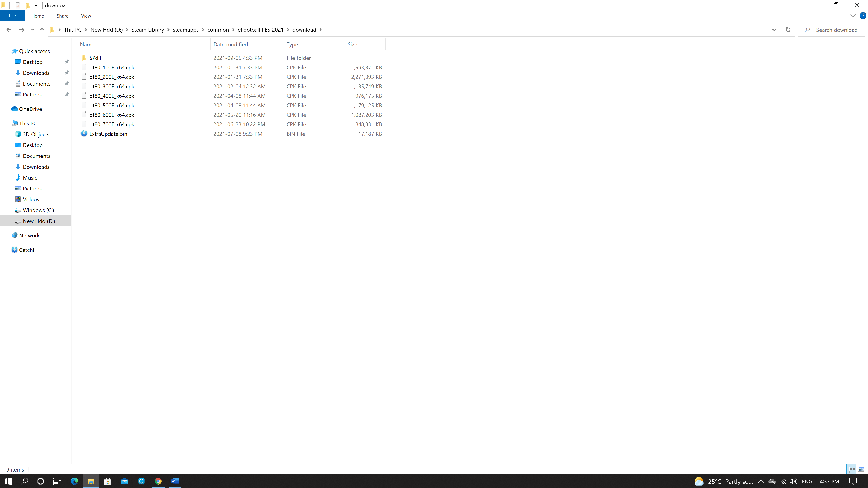This screenshot has width=868, height=488.
Task: Open Videos folder in sidebar
Action: [x=31, y=199]
